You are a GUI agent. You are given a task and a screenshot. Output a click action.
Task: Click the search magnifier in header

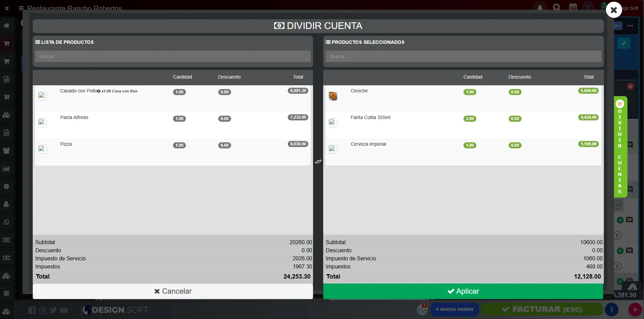click(x=557, y=7)
